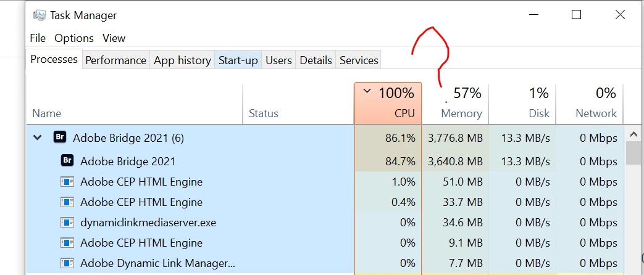The image size is (644, 275).
Task: Click the icon of the Adobe CEP HTML Engine 33.7 MB row
Action: coord(67,202)
